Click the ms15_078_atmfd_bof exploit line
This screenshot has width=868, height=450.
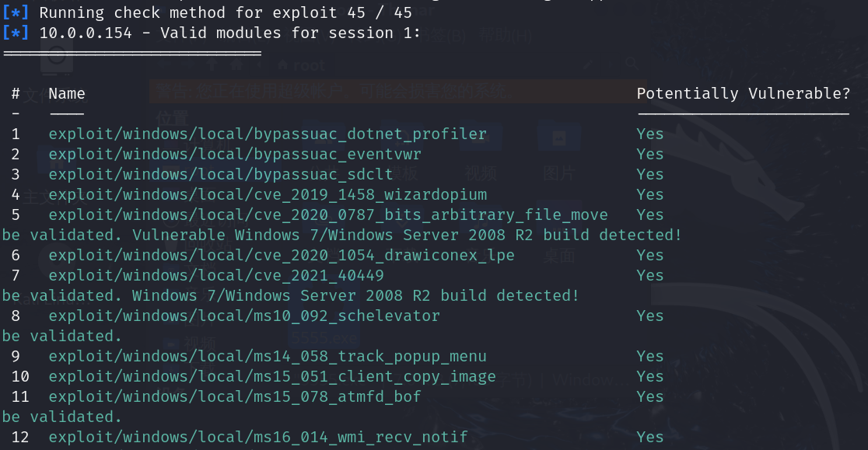pos(234,396)
